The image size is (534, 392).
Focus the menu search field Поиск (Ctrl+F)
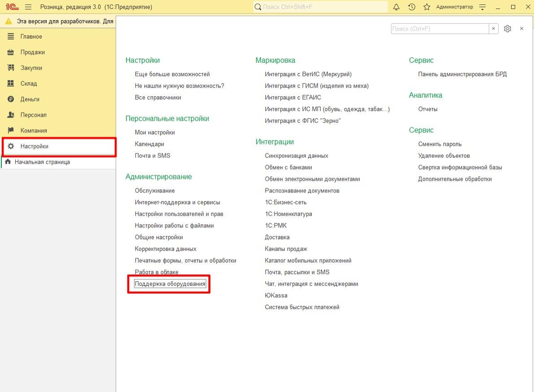[440, 29]
